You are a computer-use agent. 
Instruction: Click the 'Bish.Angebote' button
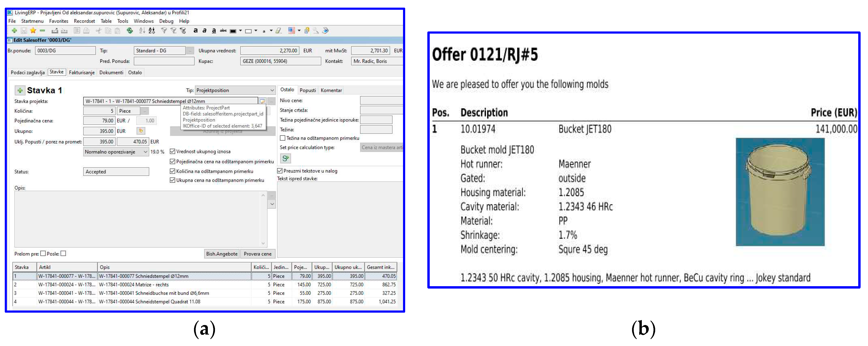[x=222, y=254]
